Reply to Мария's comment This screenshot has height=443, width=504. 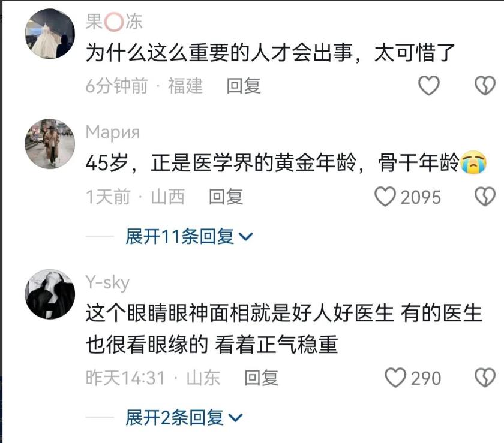[x=226, y=197]
